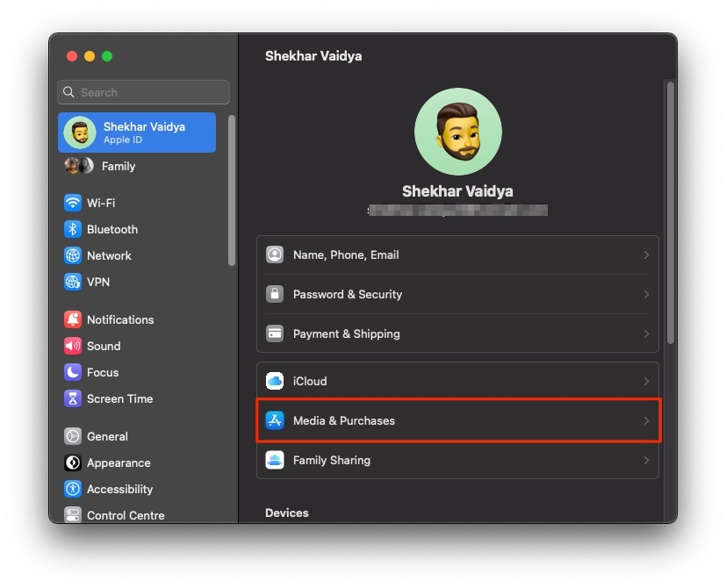
Task: Click the Media & Purchases App Store icon
Action: coord(275,420)
